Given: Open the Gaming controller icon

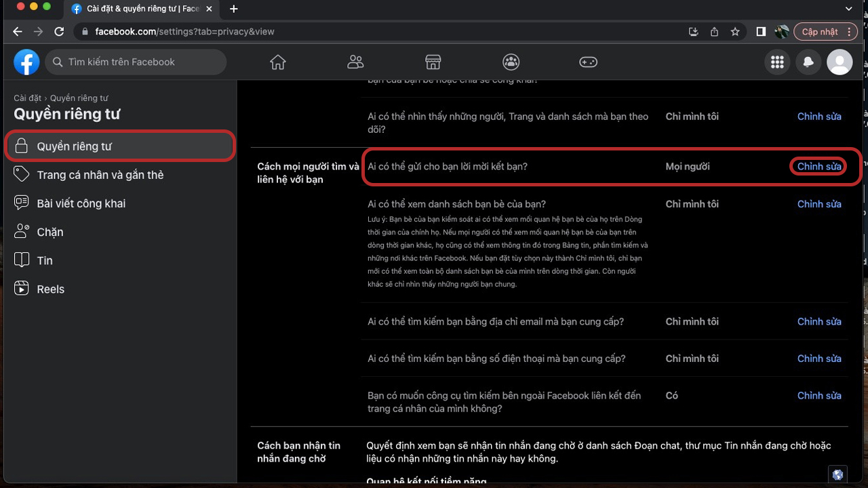Looking at the screenshot, I should (x=588, y=62).
